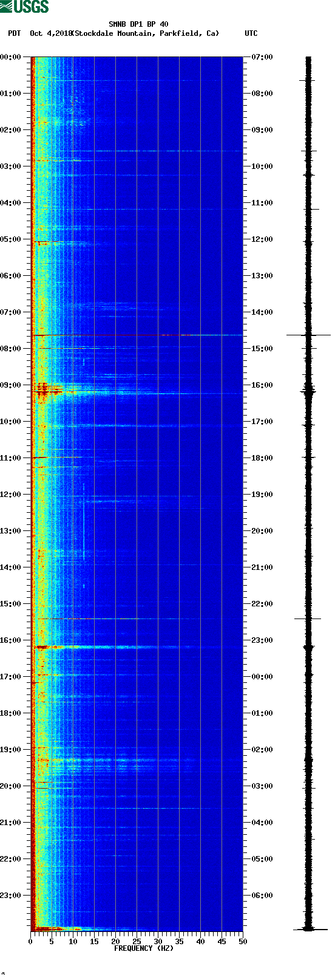Click the 12:00 PDT time label
This screenshot has height=980, width=335.
(x=10, y=495)
